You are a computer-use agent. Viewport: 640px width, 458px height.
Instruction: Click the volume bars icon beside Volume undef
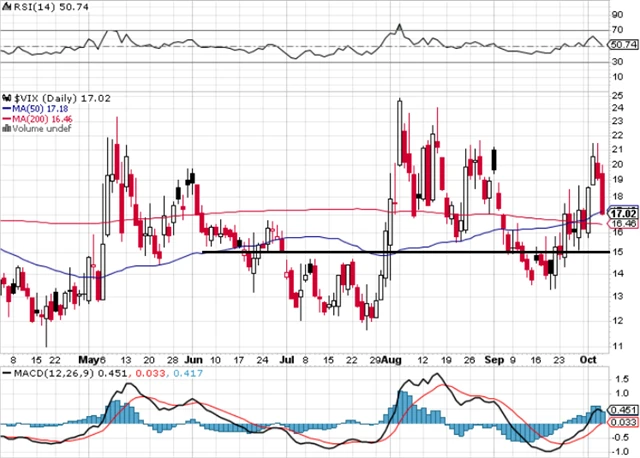pos(5,127)
